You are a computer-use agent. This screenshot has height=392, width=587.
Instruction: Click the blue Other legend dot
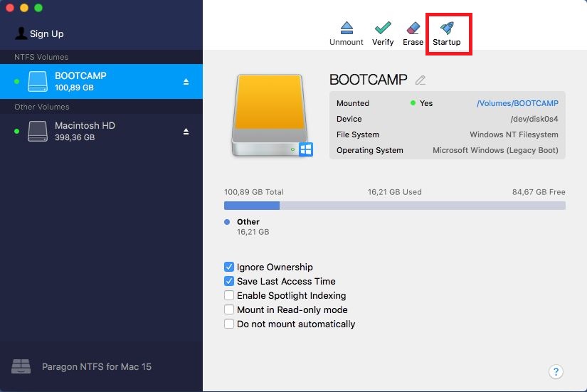[x=227, y=222]
